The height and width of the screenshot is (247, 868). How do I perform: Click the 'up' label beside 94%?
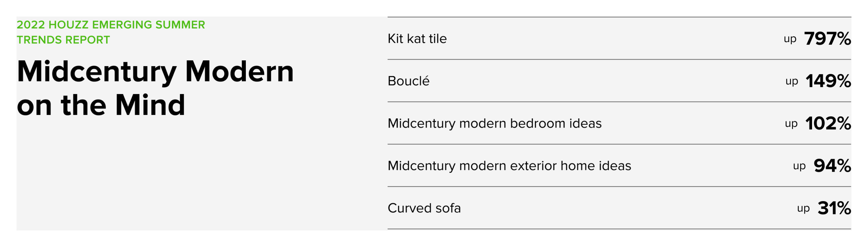click(799, 167)
